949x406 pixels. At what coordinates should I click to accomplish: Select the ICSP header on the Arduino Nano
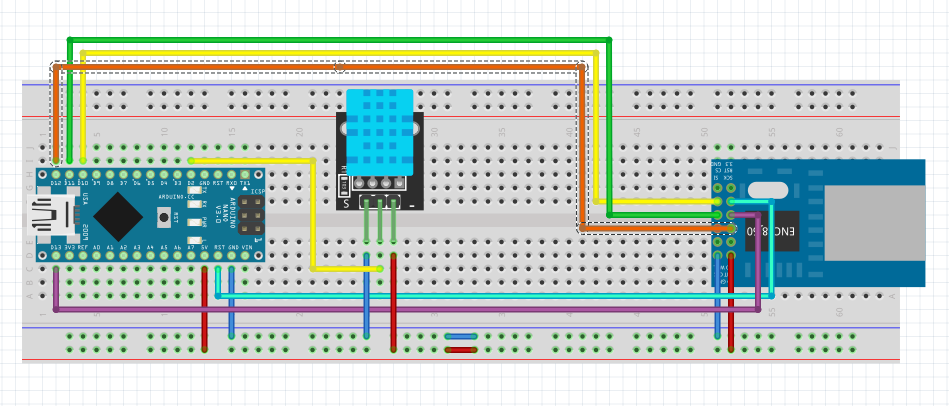click(x=247, y=215)
